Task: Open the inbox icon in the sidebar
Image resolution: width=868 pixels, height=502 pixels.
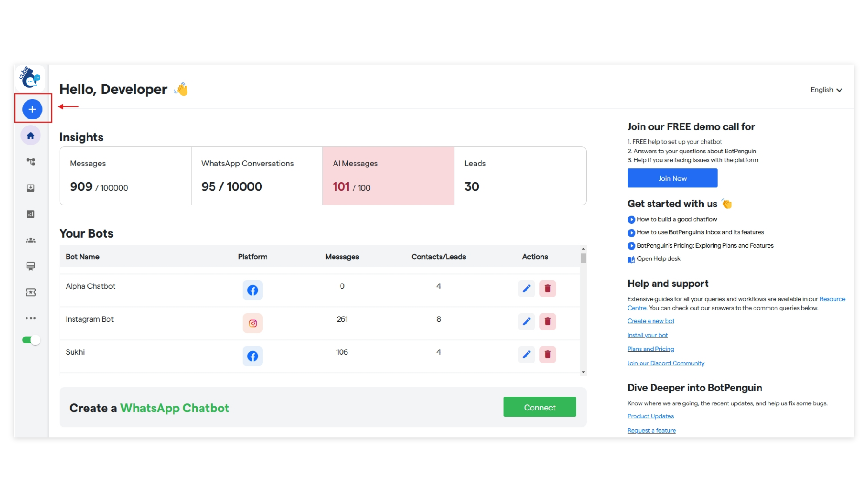Action: [x=31, y=188]
